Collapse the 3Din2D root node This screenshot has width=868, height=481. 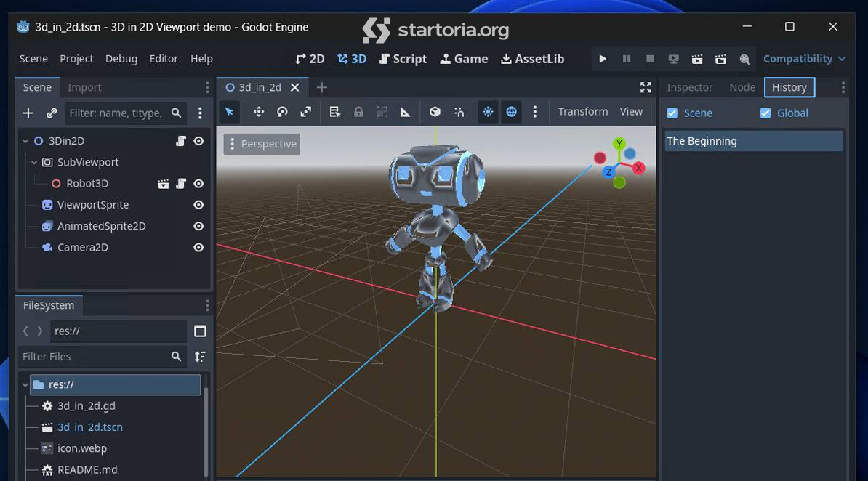25,141
